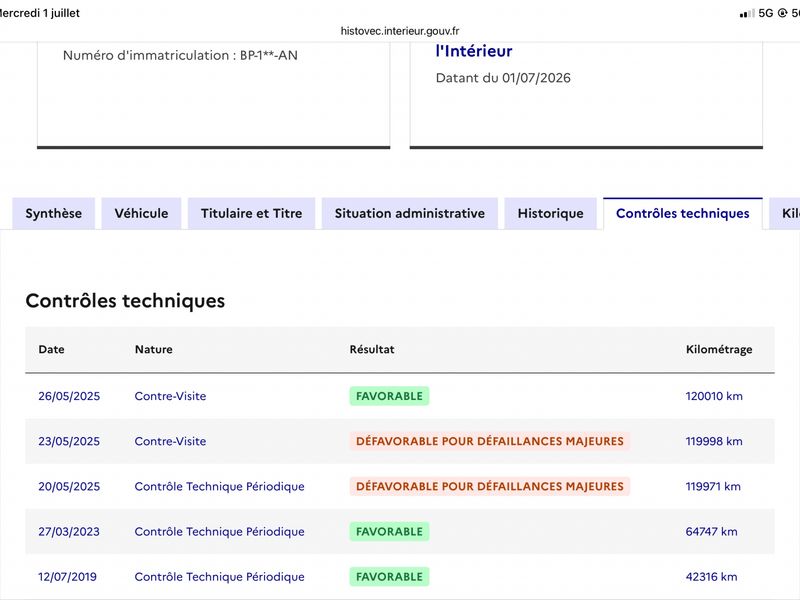
Task: Click the FAVORABLE badge for 27/03/2023
Action: point(389,532)
